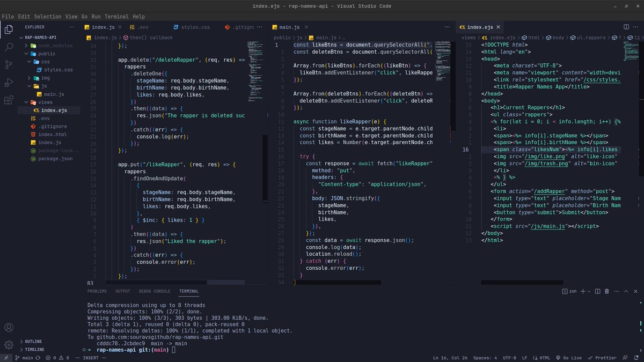This screenshot has width=644, height=362.
Task: Change the HTML language mode
Action: tap(541, 358)
